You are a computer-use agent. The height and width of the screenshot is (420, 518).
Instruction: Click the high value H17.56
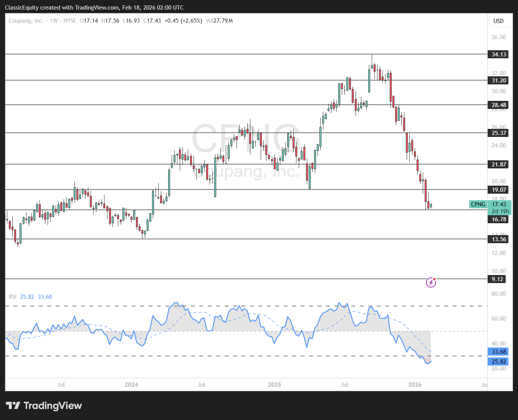(110, 21)
